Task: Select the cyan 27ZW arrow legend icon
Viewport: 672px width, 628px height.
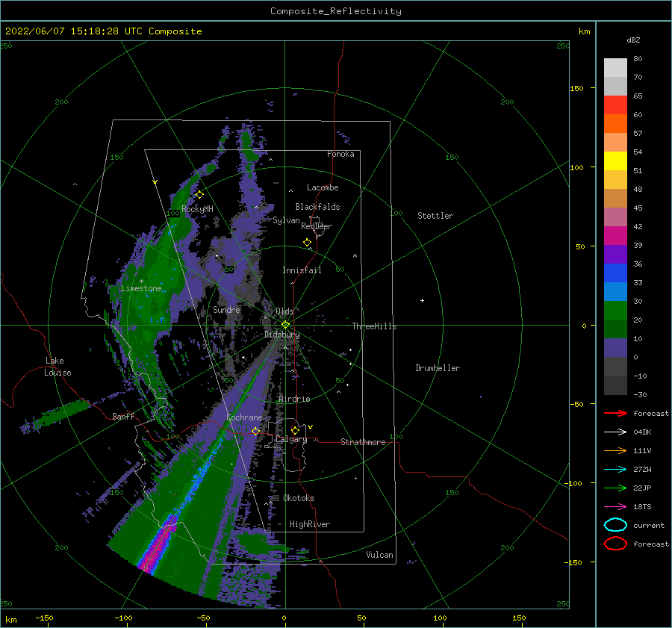Action: point(615,470)
